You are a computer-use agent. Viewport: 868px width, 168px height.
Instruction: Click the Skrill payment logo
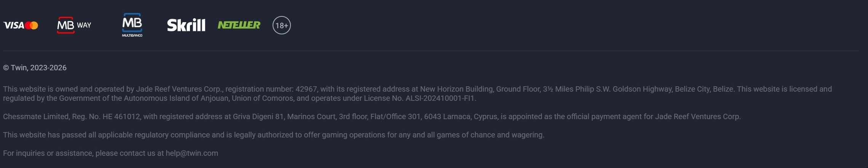tap(186, 25)
